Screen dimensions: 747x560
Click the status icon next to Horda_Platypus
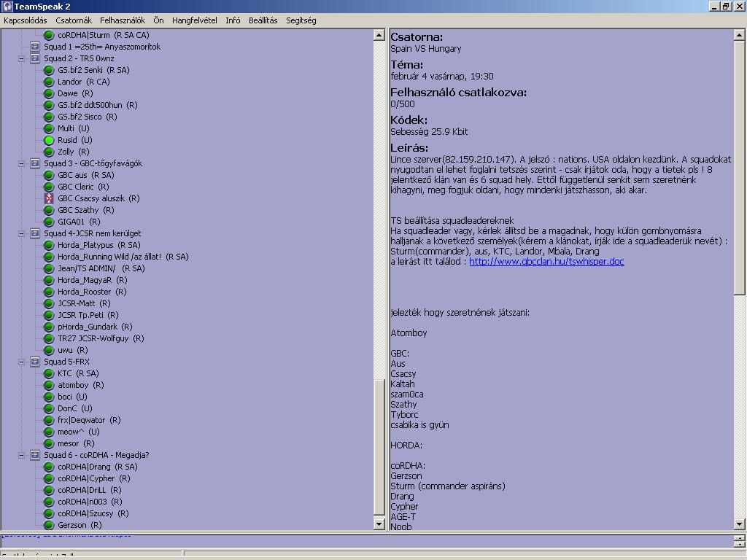pos(49,245)
